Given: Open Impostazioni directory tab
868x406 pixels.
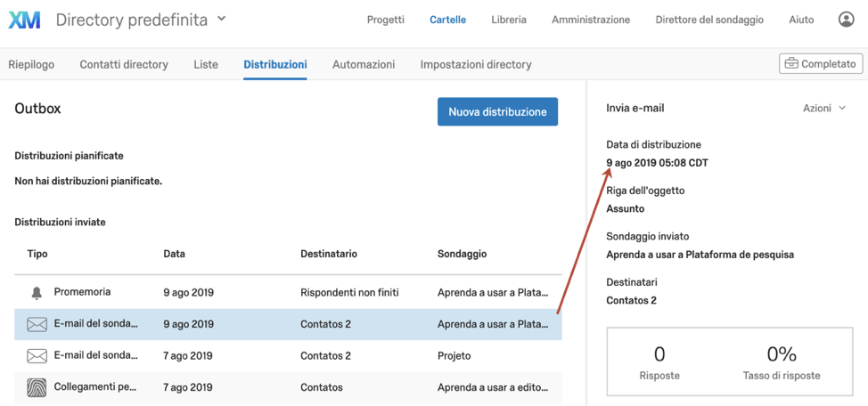Looking at the screenshot, I should (x=476, y=64).
